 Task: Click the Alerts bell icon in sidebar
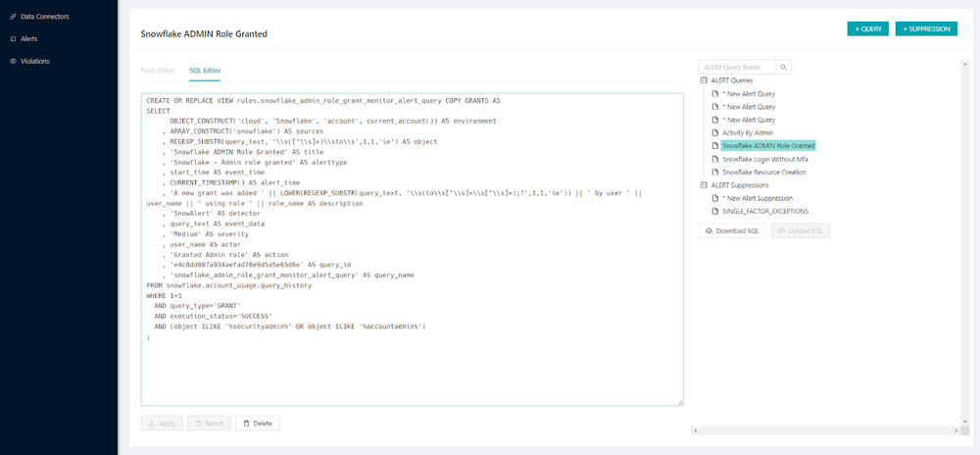click(x=13, y=39)
